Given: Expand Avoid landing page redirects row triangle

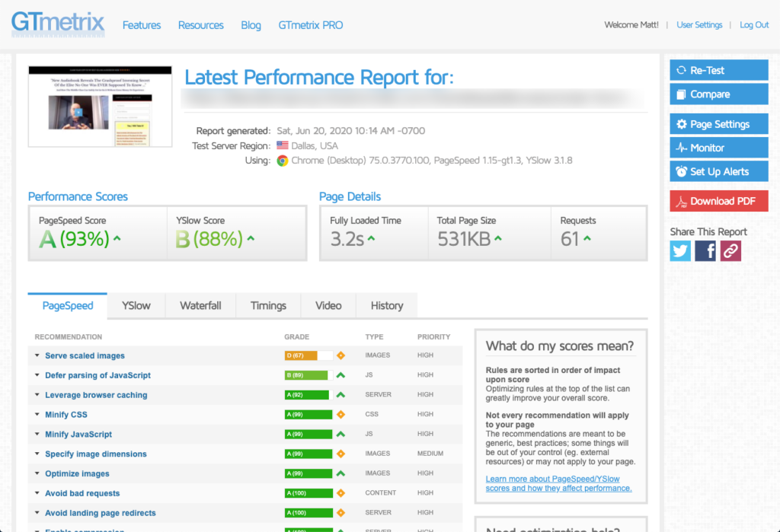Looking at the screenshot, I should click(37, 513).
